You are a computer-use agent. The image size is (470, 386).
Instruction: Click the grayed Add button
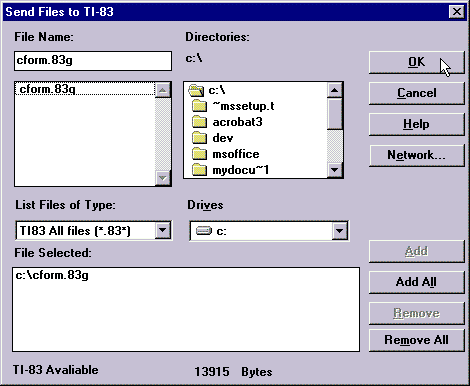(x=416, y=251)
